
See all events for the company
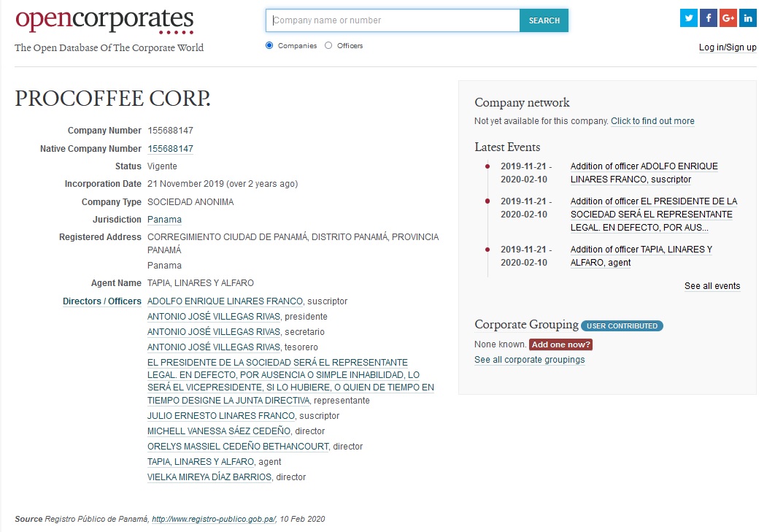point(712,286)
